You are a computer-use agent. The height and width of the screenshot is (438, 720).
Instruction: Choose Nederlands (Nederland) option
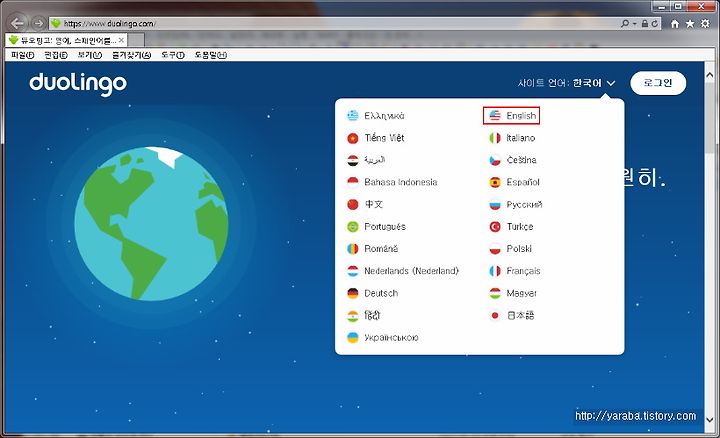tap(411, 271)
